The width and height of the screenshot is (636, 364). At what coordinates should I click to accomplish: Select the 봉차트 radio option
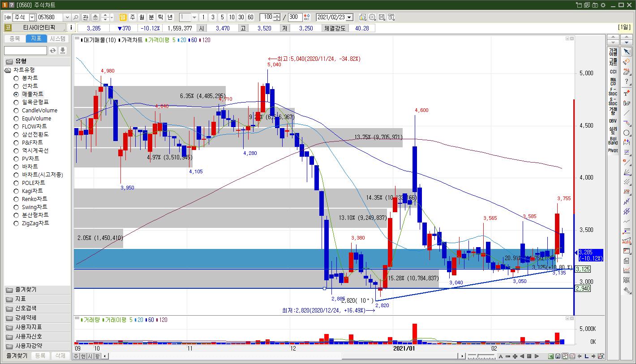16,78
